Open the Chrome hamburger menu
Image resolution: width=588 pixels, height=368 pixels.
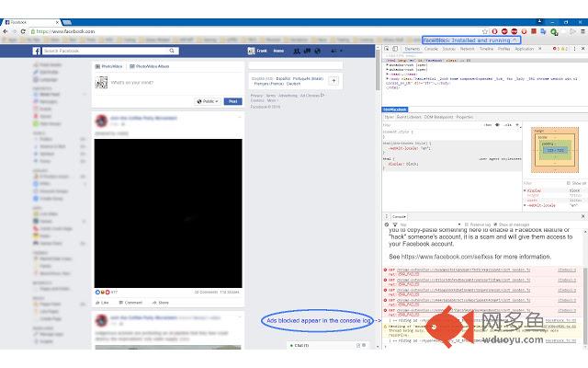pos(582,31)
